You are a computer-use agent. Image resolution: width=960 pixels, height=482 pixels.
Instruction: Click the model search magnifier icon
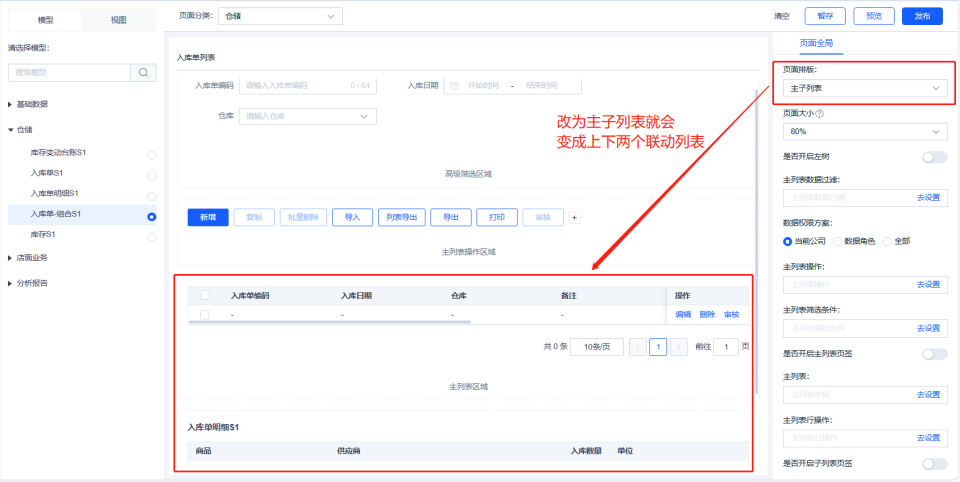tap(143, 72)
